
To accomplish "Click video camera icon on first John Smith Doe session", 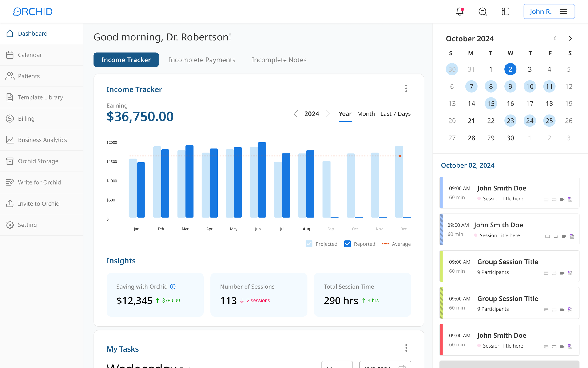I will pos(562,200).
